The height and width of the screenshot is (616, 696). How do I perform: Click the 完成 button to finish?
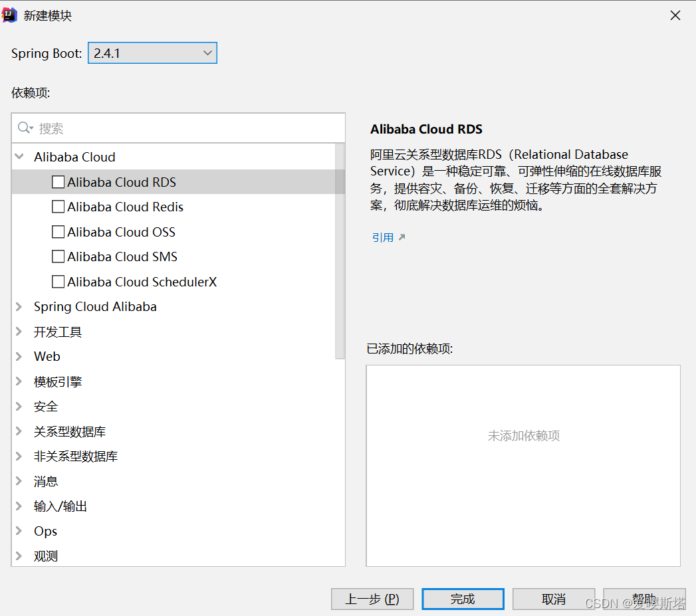tap(463, 599)
